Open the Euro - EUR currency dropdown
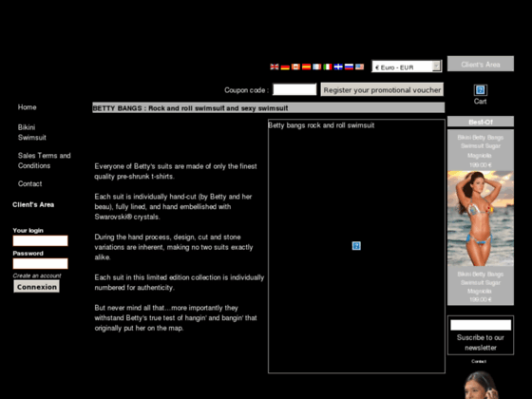Viewport: 532px width, 399px height. point(407,66)
